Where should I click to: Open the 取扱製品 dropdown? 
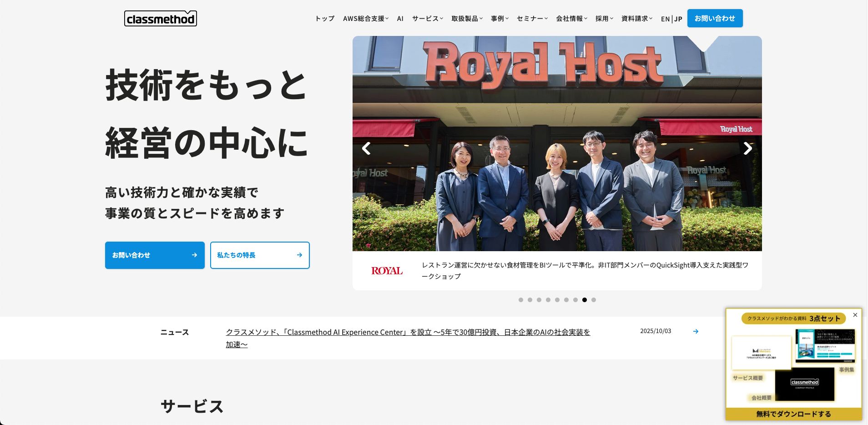[467, 19]
